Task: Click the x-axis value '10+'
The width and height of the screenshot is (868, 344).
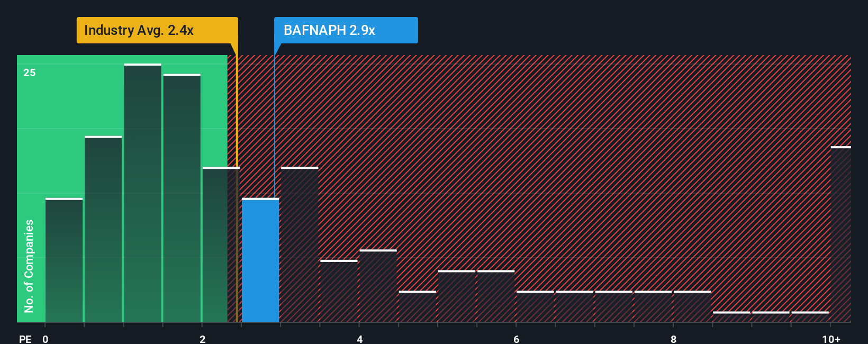Action: coord(831,339)
